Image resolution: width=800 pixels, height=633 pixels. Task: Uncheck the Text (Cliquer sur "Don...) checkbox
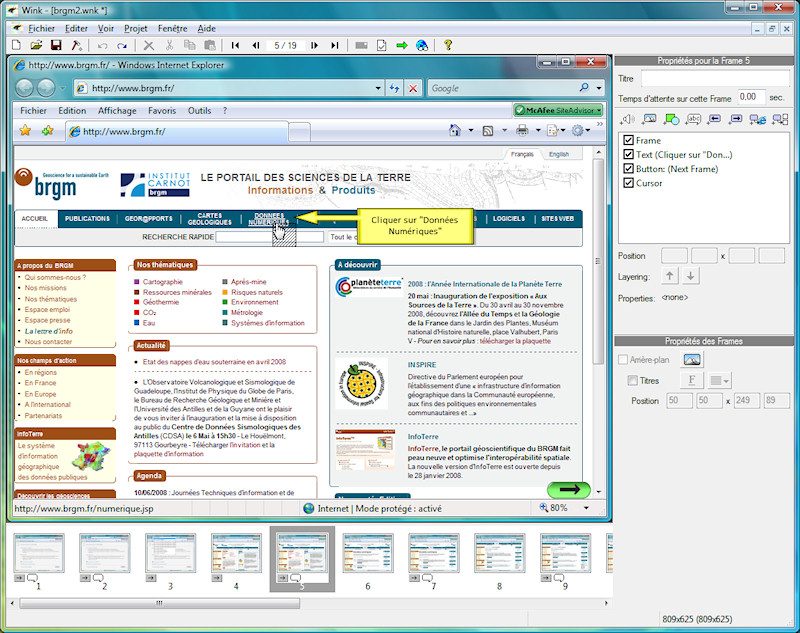(x=629, y=154)
